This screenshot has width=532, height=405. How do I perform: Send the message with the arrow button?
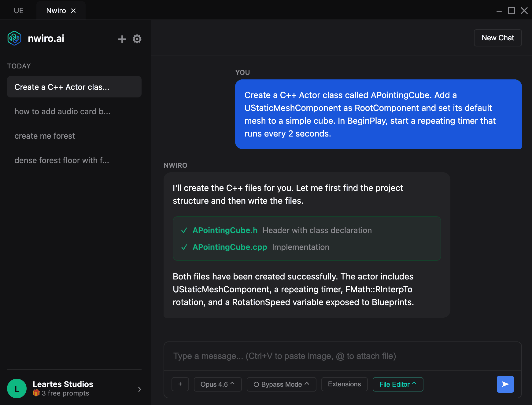tap(505, 384)
